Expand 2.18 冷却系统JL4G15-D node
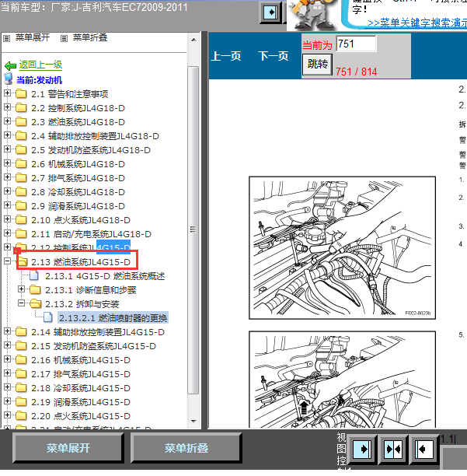 (x=7, y=387)
